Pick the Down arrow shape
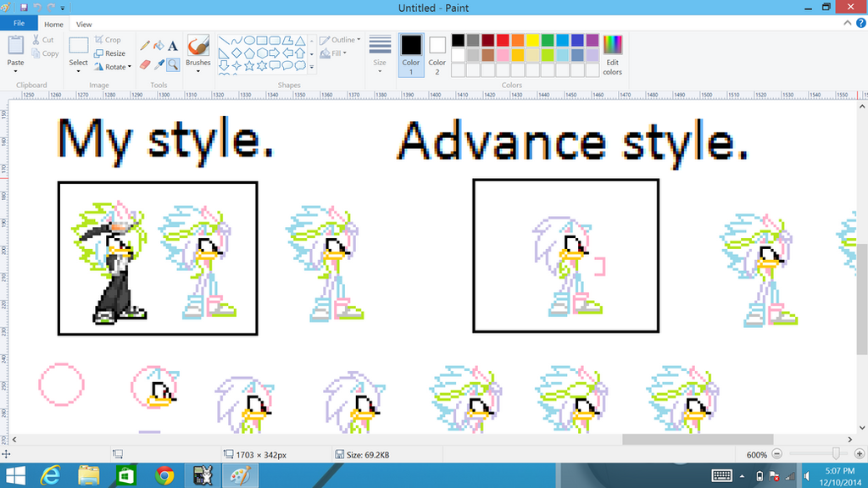 click(x=224, y=66)
